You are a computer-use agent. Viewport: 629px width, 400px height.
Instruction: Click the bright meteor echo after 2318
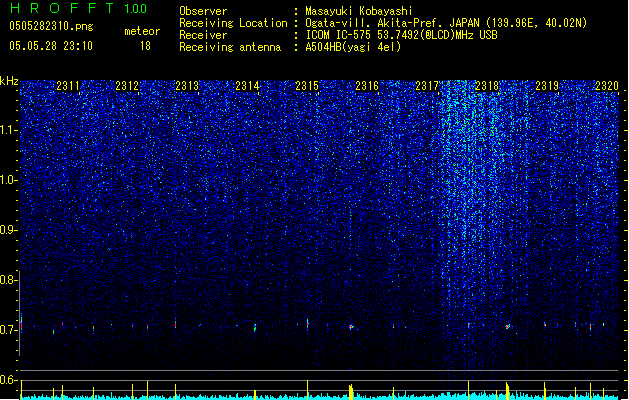click(x=507, y=327)
